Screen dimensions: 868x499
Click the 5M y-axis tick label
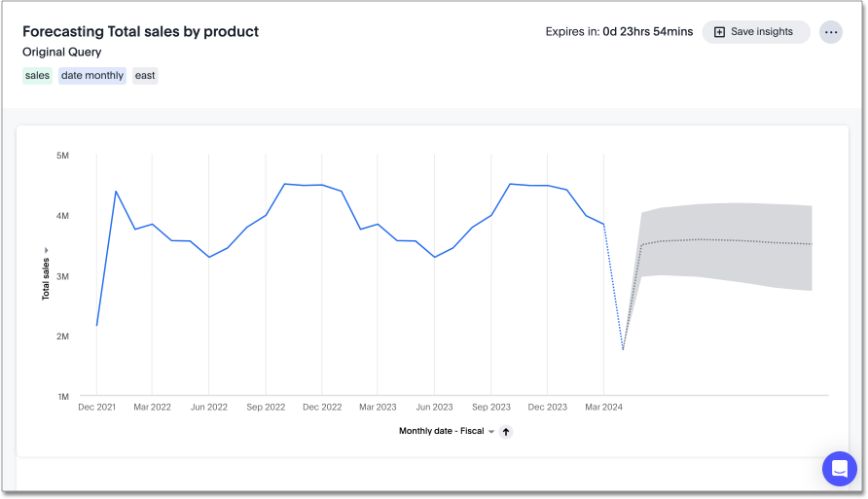[61, 156]
